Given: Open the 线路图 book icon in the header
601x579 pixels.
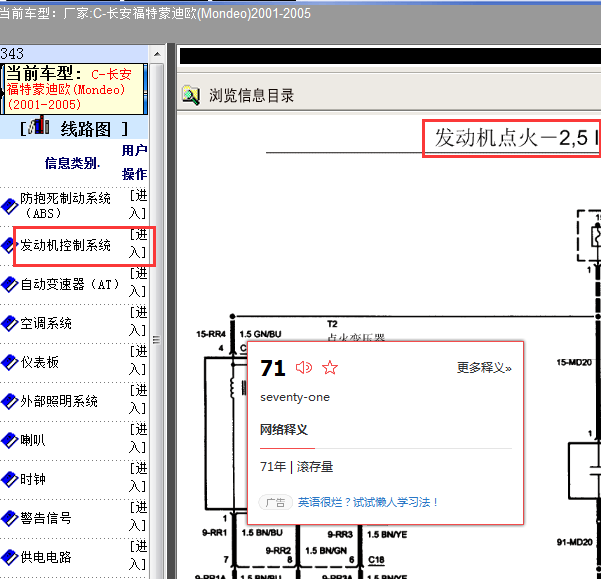Looking at the screenshot, I should (x=39, y=126).
